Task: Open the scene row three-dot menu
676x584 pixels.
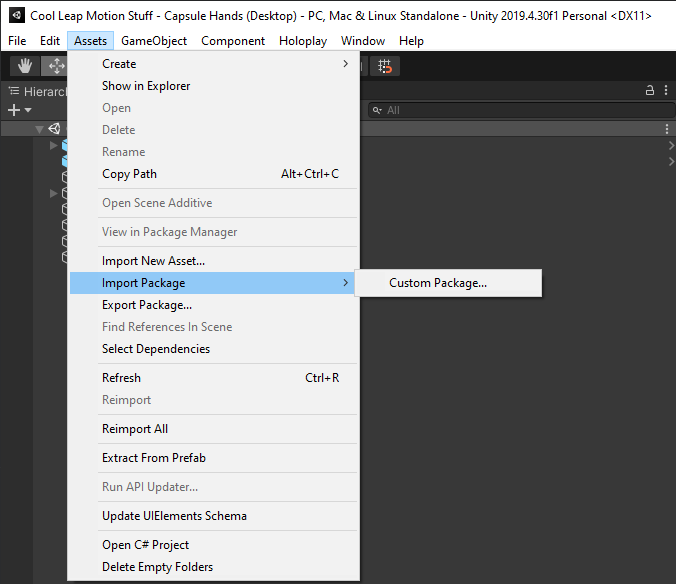Action: pos(667,129)
